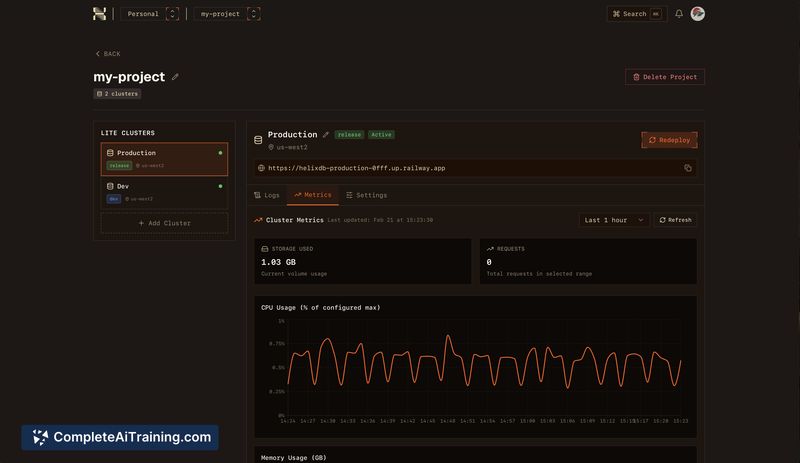
Task: Go back using the Back link
Action: [107, 54]
